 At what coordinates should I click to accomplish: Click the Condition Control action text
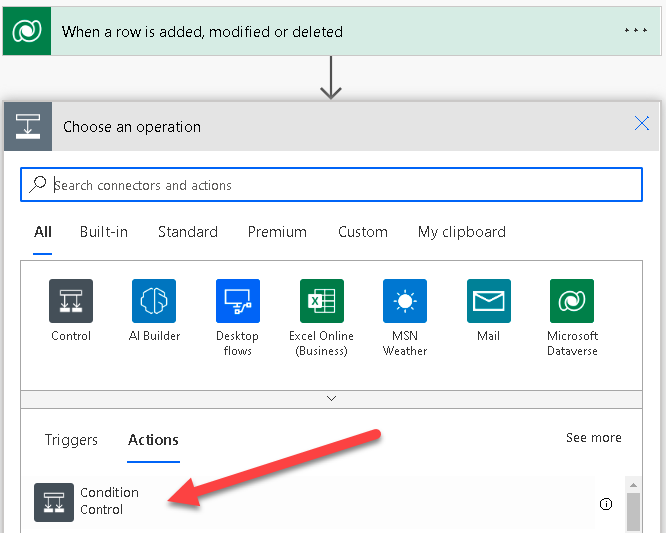tap(109, 501)
